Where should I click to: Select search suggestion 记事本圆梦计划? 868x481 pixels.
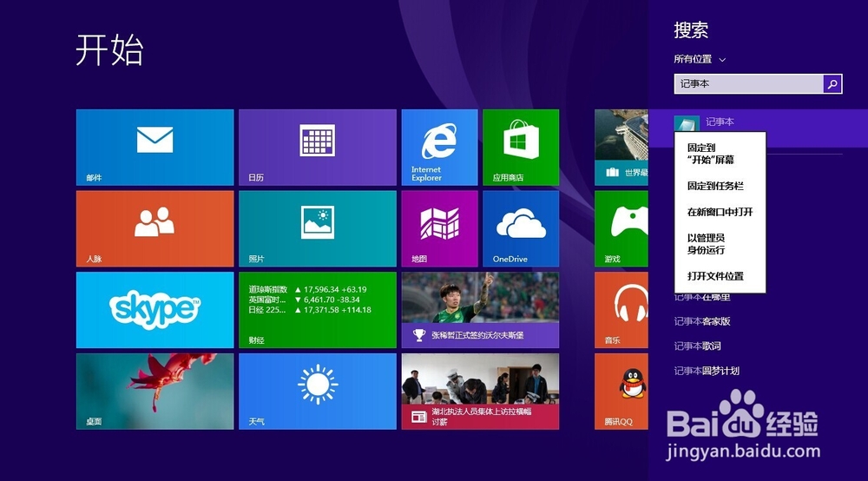click(707, 372)
